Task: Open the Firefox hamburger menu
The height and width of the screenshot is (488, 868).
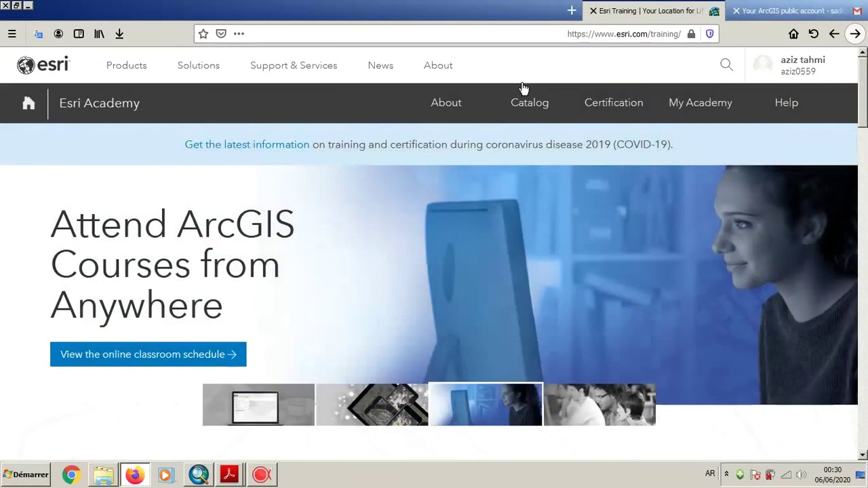Action: (x=12, y=34)
